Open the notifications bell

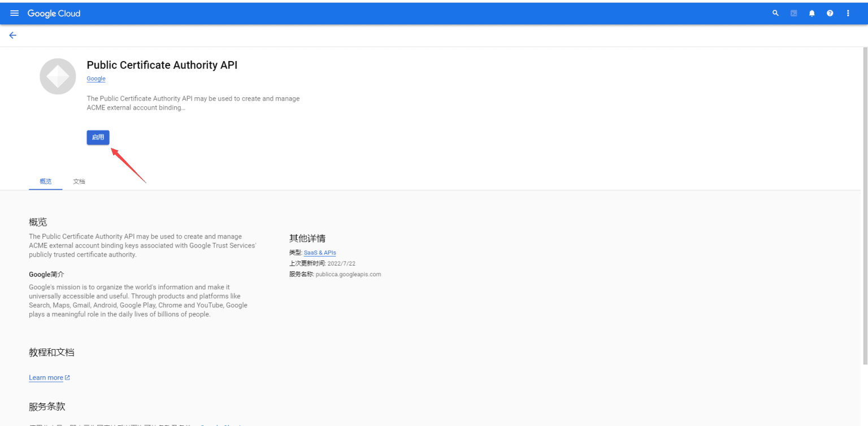click(x=812, y=13)
